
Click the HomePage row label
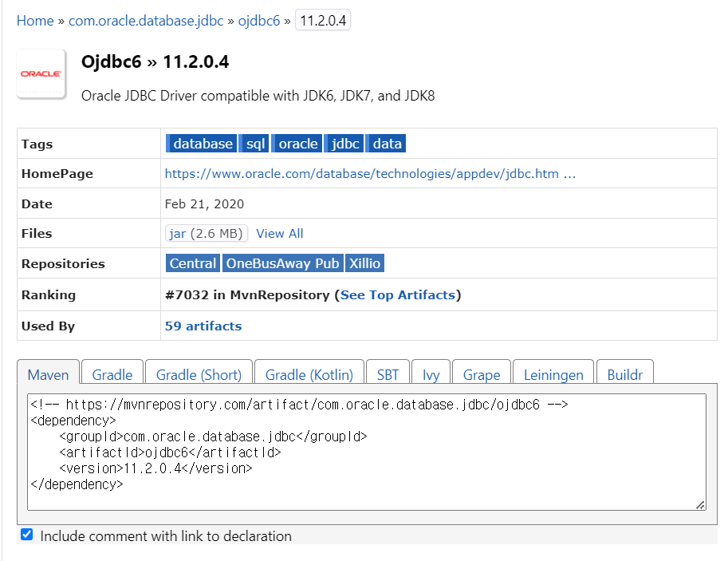tap(57, 174)
